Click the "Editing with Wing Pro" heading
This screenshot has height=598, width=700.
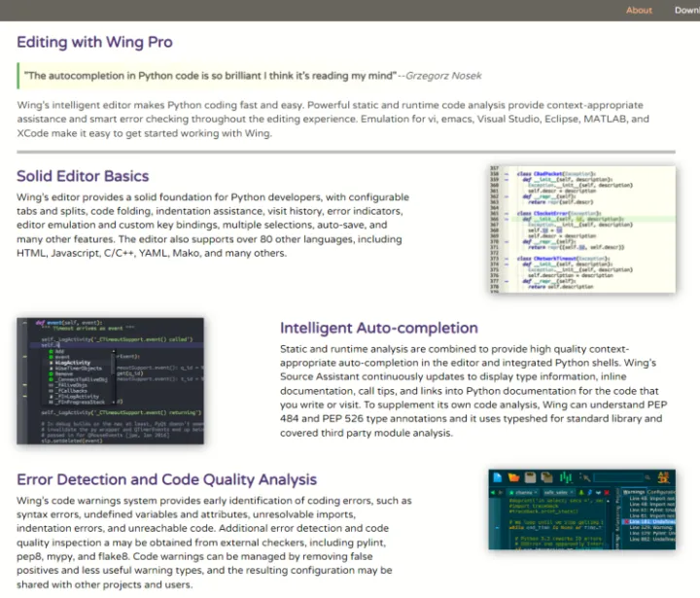tap(94, 42)
